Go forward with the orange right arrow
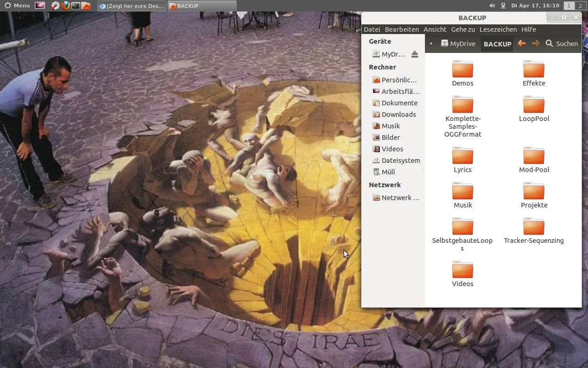 click(535, 43)
